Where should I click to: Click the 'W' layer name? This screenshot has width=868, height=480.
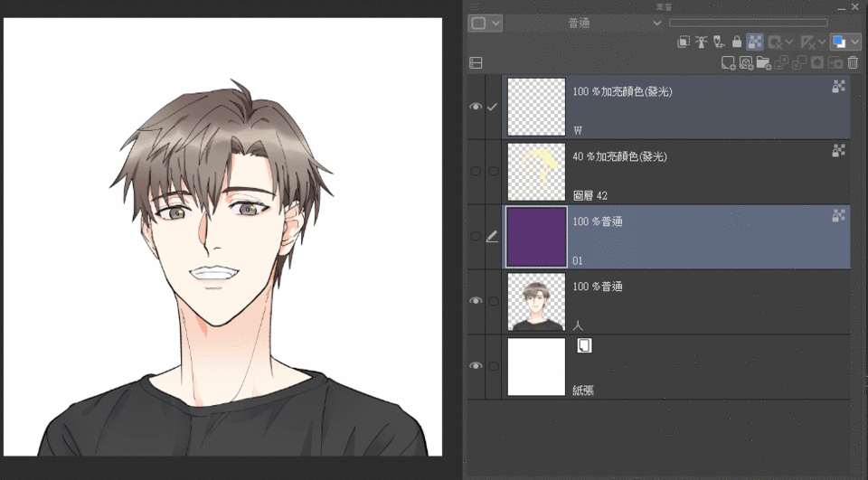pos(578,131)
